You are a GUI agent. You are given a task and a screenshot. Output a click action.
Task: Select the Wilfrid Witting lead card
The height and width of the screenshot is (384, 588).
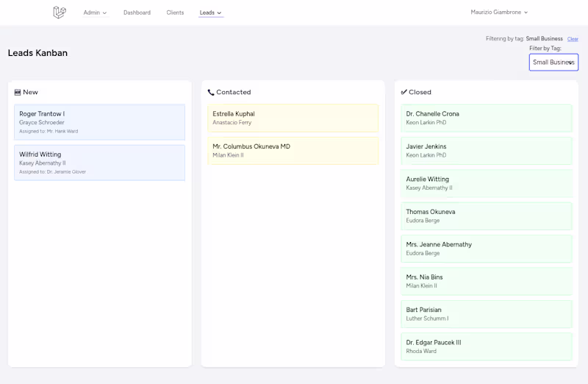click(x=99, y=163)
